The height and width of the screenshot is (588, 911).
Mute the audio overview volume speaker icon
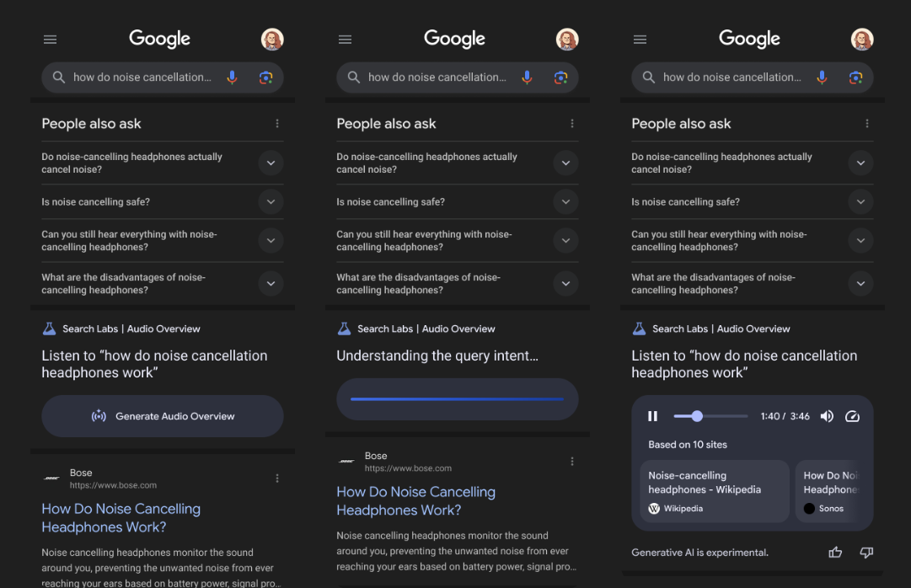tap(827, 416)
